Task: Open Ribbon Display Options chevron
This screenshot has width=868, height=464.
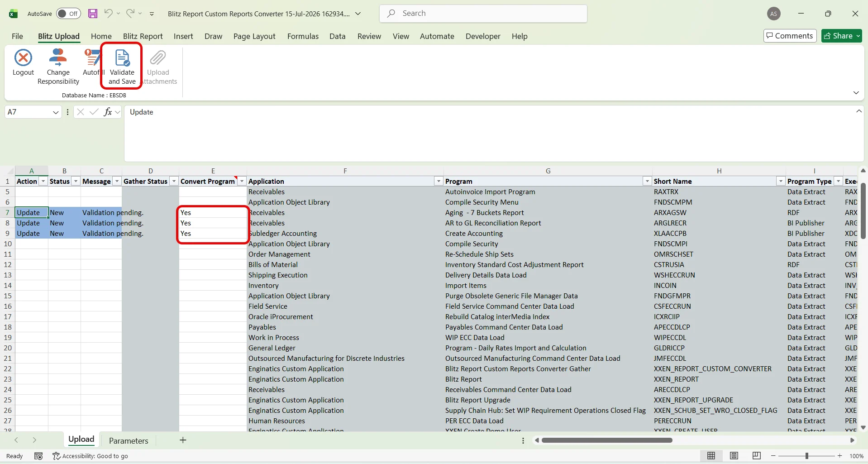Action: coord(856,92)
